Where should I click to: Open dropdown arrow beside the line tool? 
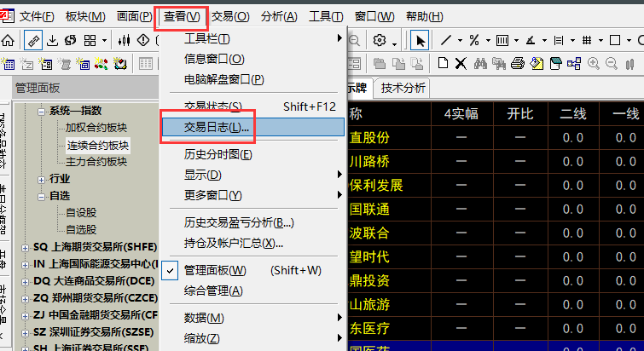460,41
